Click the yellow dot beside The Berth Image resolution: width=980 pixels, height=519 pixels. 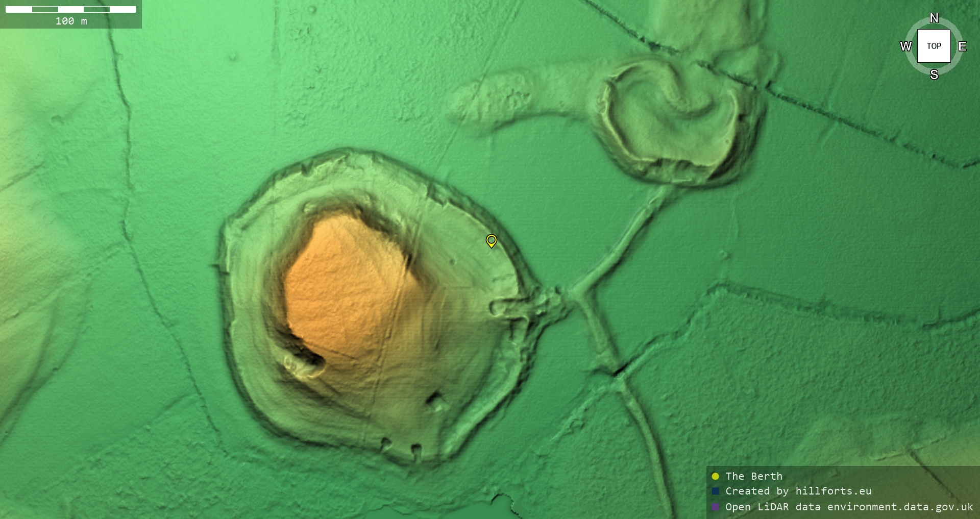[715, 476]
